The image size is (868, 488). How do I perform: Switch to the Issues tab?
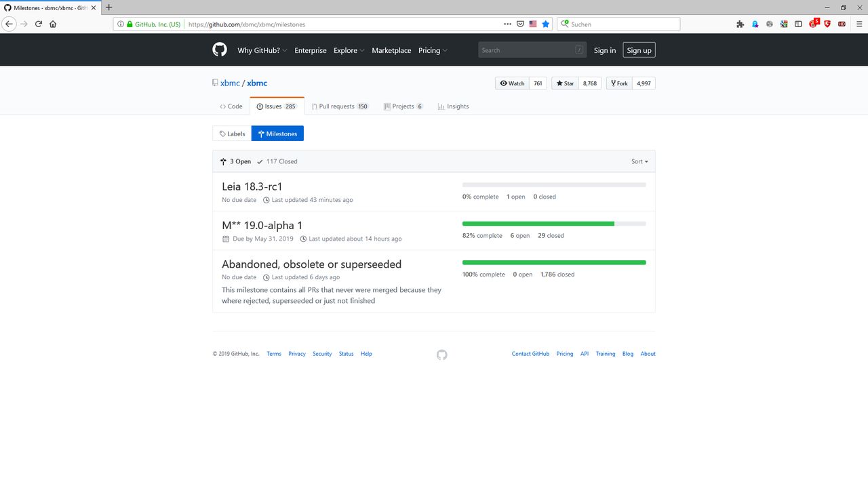pyautogui.click(x=277, y=106)
